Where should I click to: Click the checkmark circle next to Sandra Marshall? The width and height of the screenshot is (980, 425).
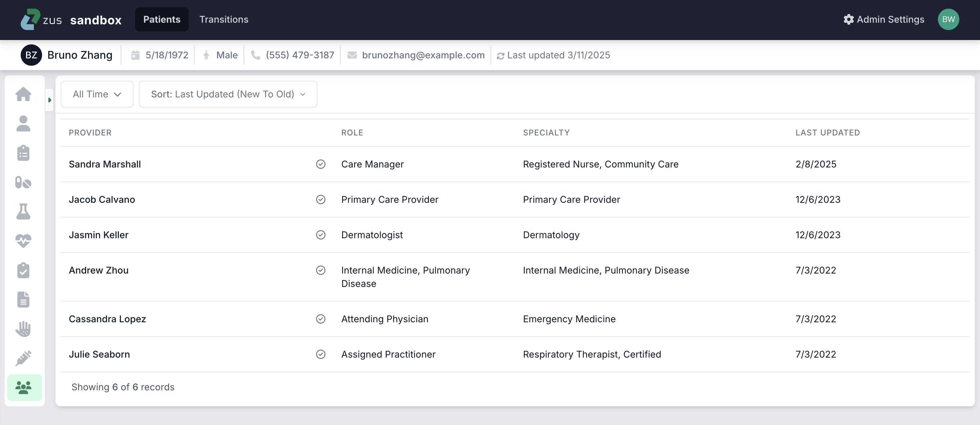[321, 164]
